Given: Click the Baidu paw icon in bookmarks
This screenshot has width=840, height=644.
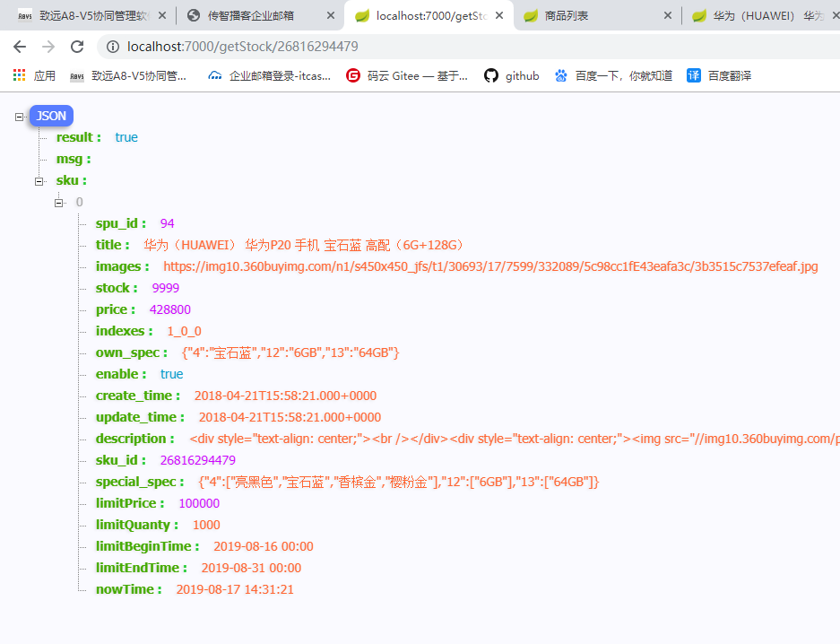Looking at the screenshot, I should click(561, 75).
